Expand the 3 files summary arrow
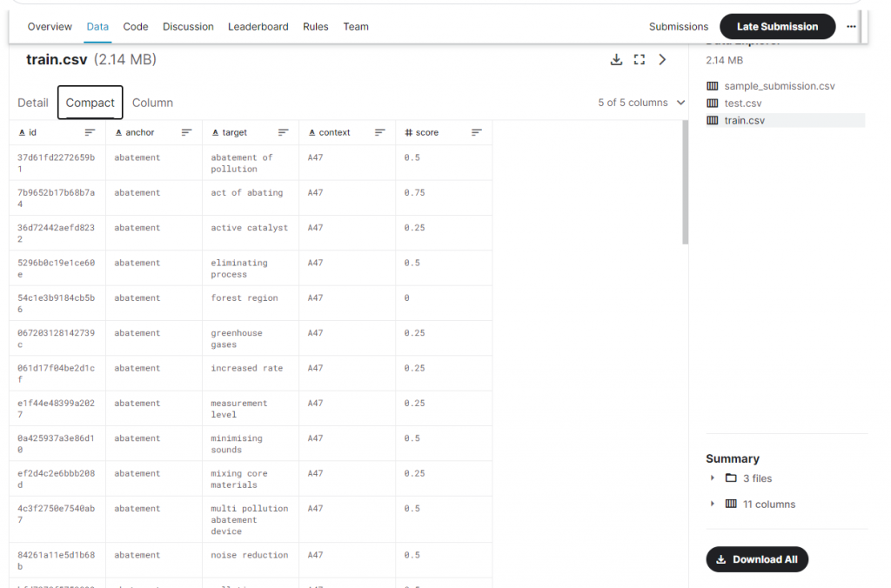Image resolution: width=891 pixels, height=588 pixels. coord(712,478)
